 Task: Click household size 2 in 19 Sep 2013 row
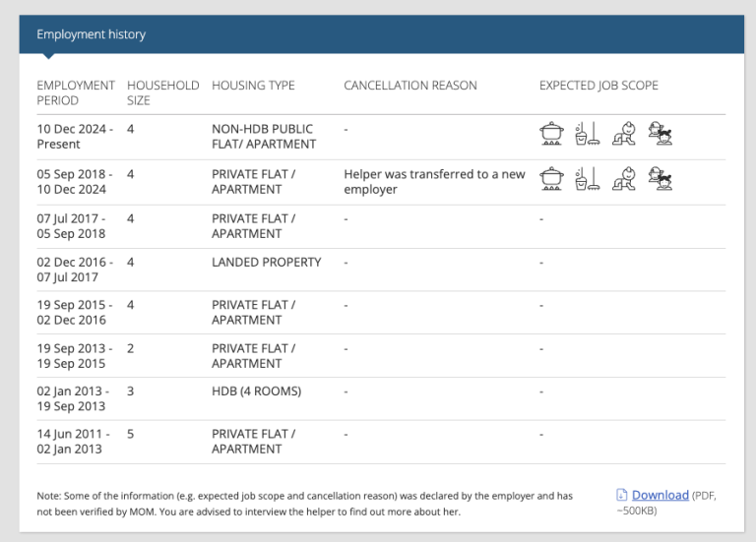[x=130, y=348]
